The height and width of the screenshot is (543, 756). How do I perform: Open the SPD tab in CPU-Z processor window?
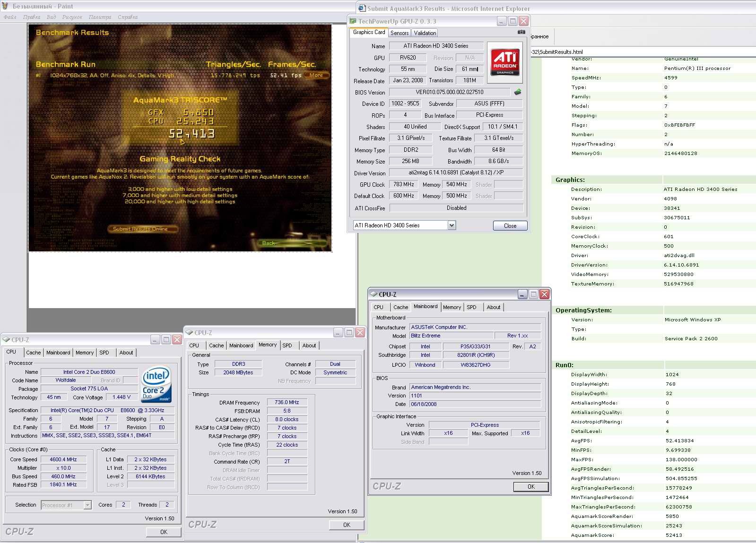click(104, 353)
